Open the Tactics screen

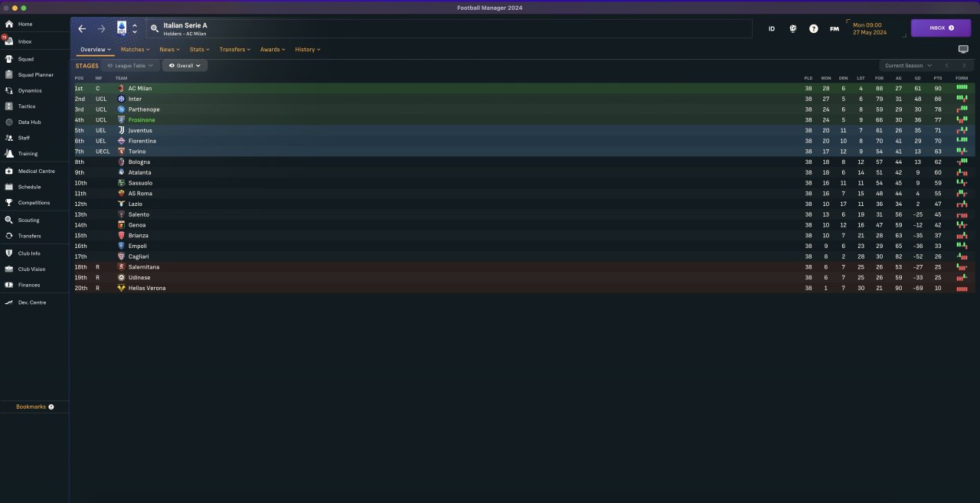click(x=27, y=106)
